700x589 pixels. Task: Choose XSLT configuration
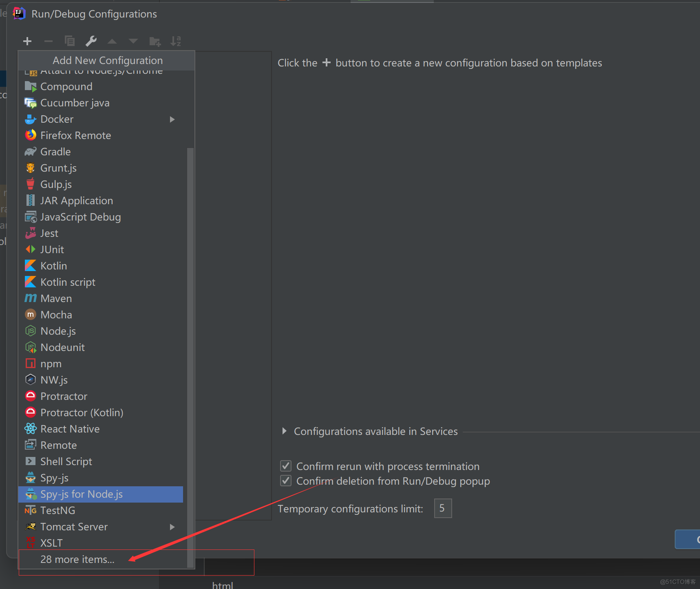(101, 543)
